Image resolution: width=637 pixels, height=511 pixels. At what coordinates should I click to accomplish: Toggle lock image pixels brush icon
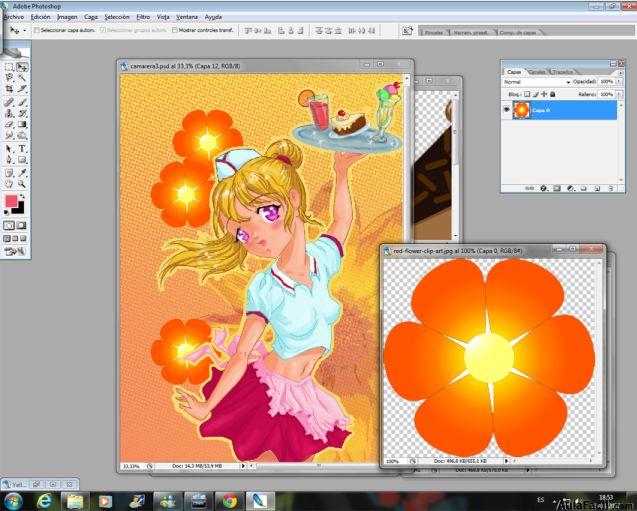tap(536, 94)
